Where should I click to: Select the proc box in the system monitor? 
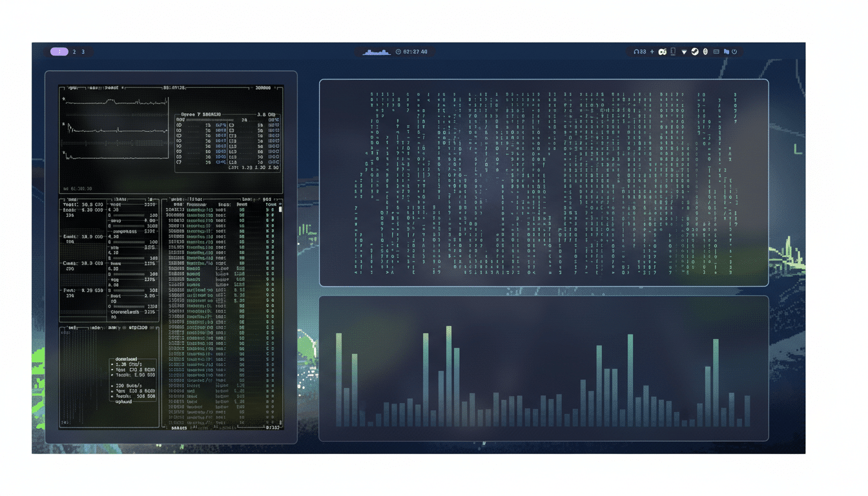point(174,198)
